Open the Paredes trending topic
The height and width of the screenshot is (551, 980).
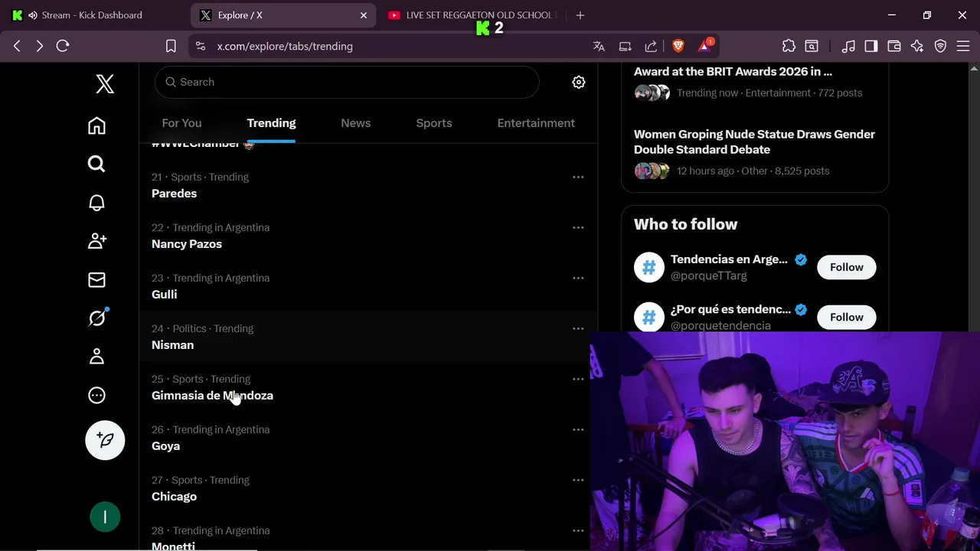(x=368, y=184)
